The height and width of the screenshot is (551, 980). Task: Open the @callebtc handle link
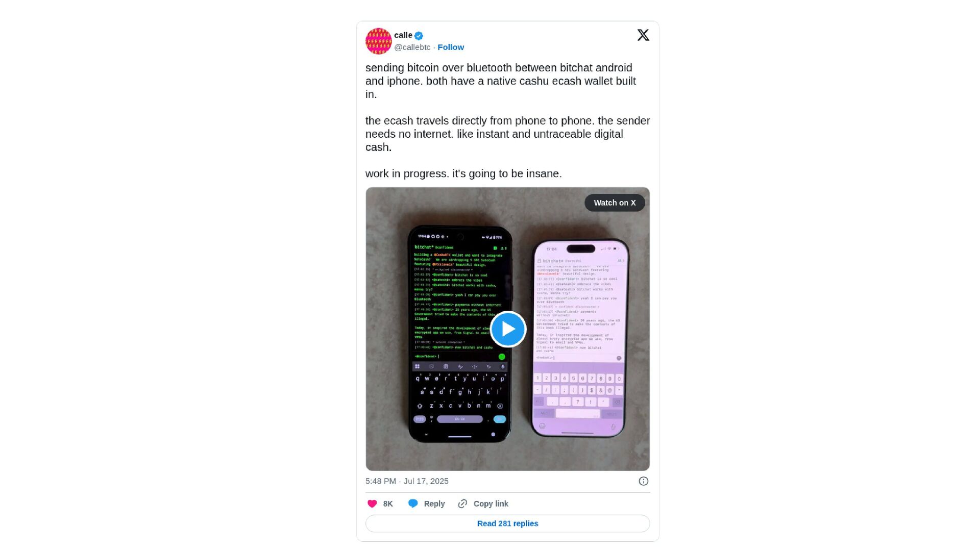[x=412, y=47]
